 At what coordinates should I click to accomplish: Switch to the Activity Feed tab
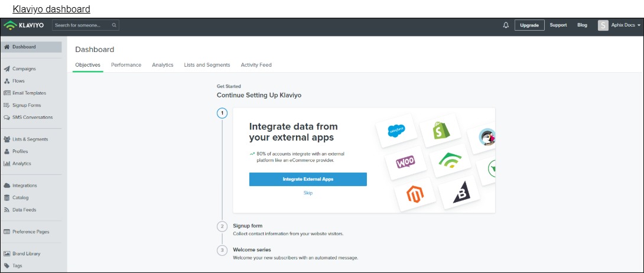pos(256,65)
